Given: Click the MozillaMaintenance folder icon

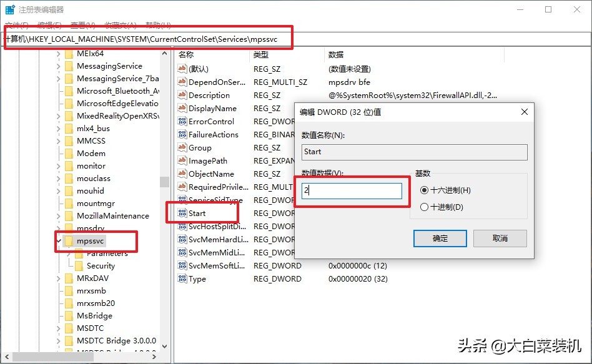Looking at the screenshot, I should 71,215.
